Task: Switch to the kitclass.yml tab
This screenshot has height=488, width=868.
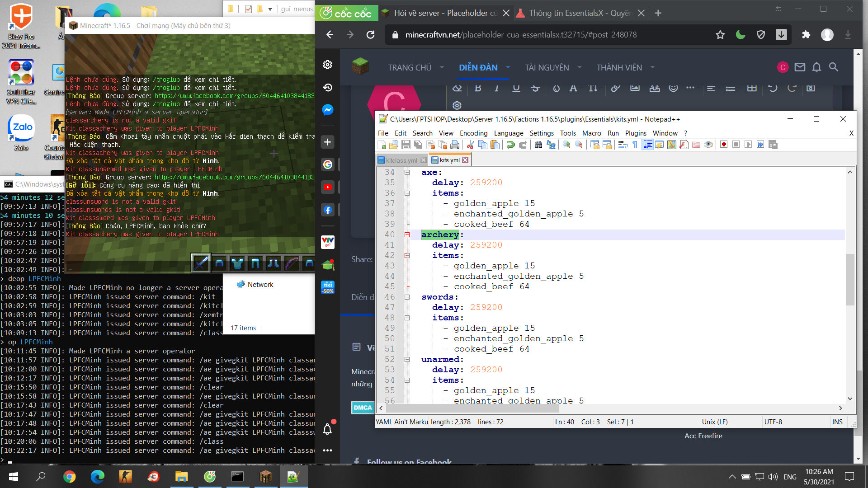Action: [401, 160]
